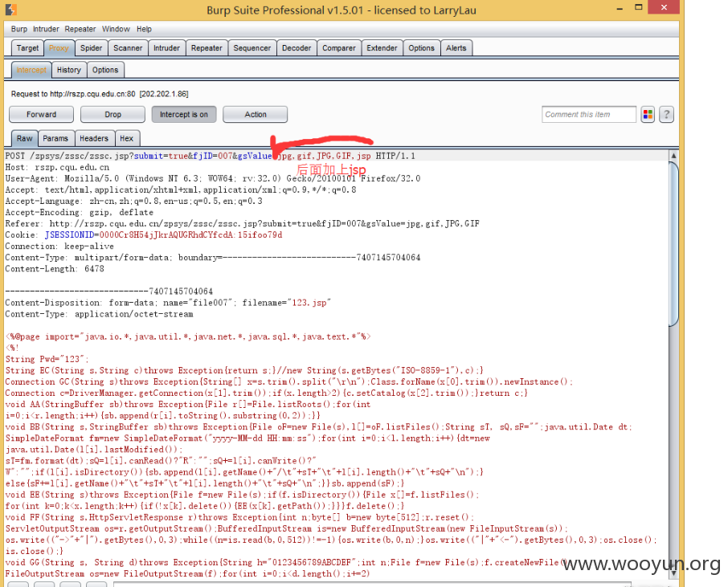Open the Repeater menu in the menu bar
Image resolution: width=728 pixels, height=587 pixels.
click(80, 29)
